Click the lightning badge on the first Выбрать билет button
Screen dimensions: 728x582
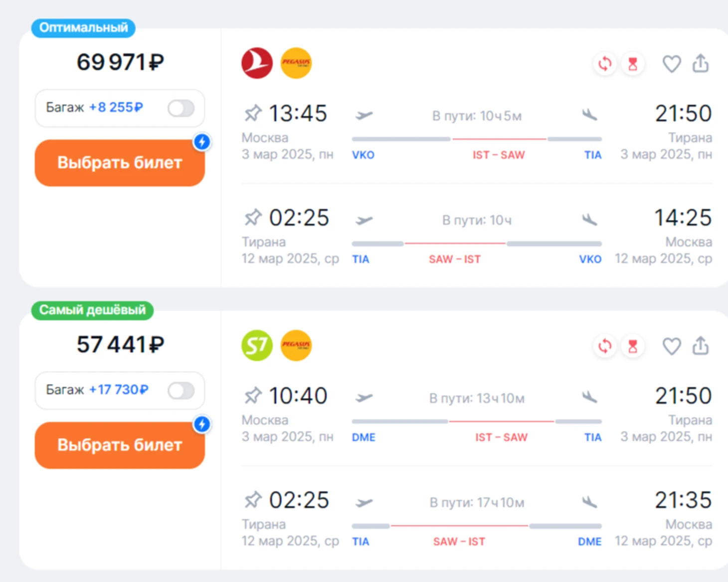click(202, 142)
